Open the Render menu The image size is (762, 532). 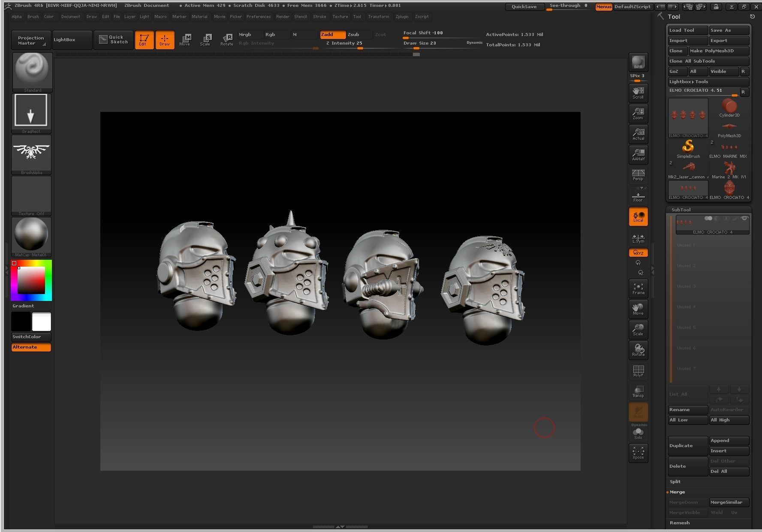[283, 17]
